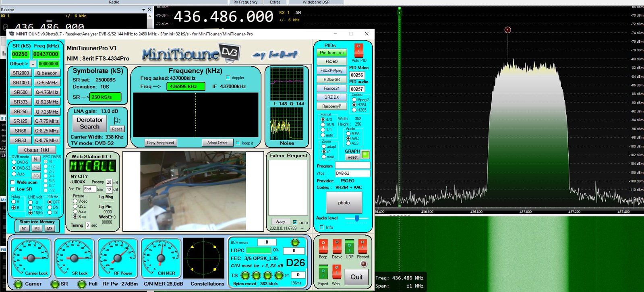Click M2 in Store into Memory

pos(37,228)
